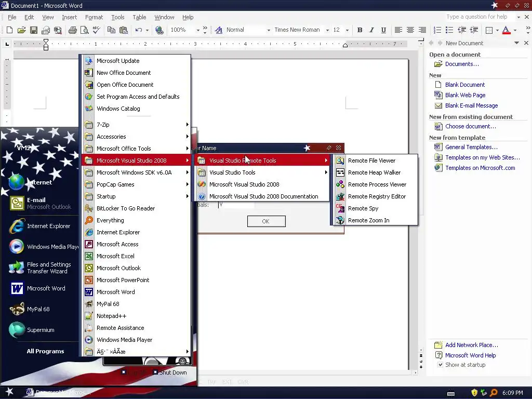Click the Type a question for help box
Image resolution: width=532 pixels, height=399 pixels.
479,17
